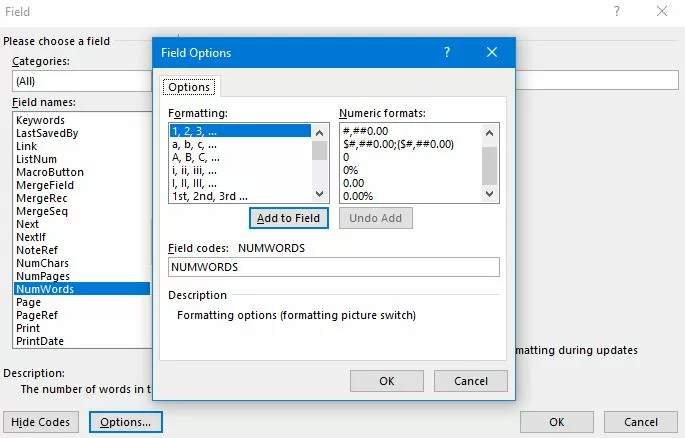
Task: Click the Add to Field button
Action: 288,218
